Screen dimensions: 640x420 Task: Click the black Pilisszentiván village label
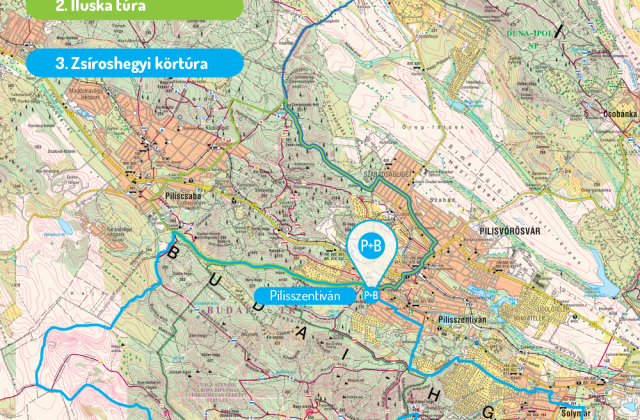point(462,320)
